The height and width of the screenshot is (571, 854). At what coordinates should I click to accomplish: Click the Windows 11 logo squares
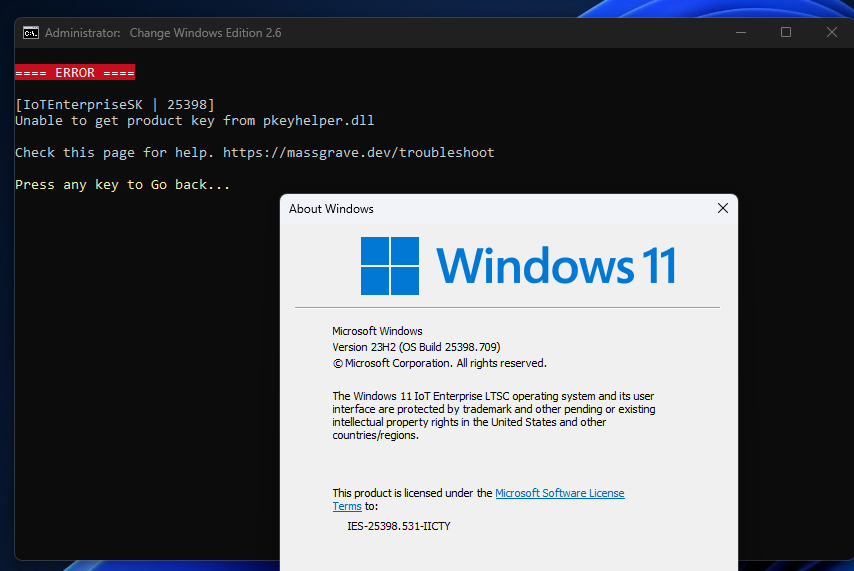pos(390,266)
